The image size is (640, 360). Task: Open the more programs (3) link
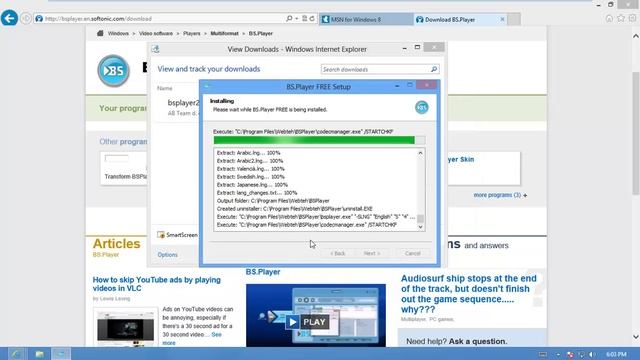tap(497, 195)
